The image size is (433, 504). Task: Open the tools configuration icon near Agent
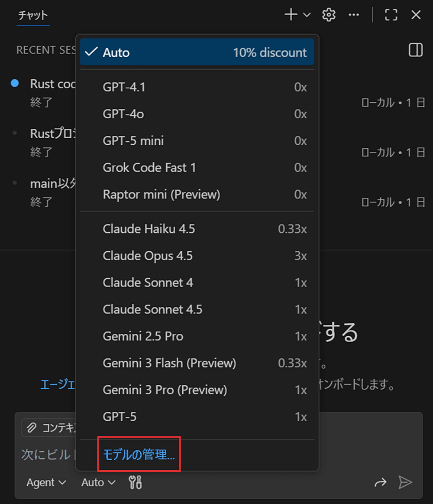pyautogui.click(x=135, y=482)
